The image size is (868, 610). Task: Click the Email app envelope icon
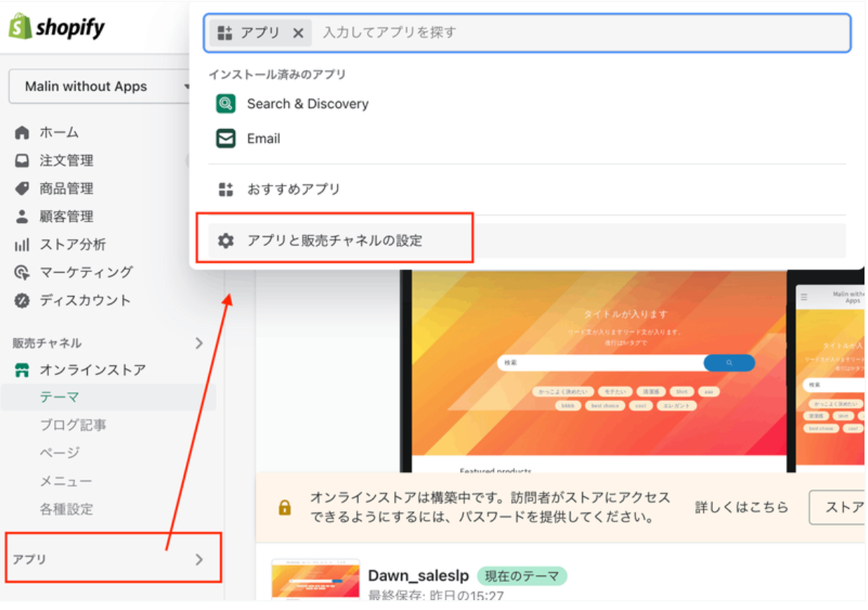226,139
